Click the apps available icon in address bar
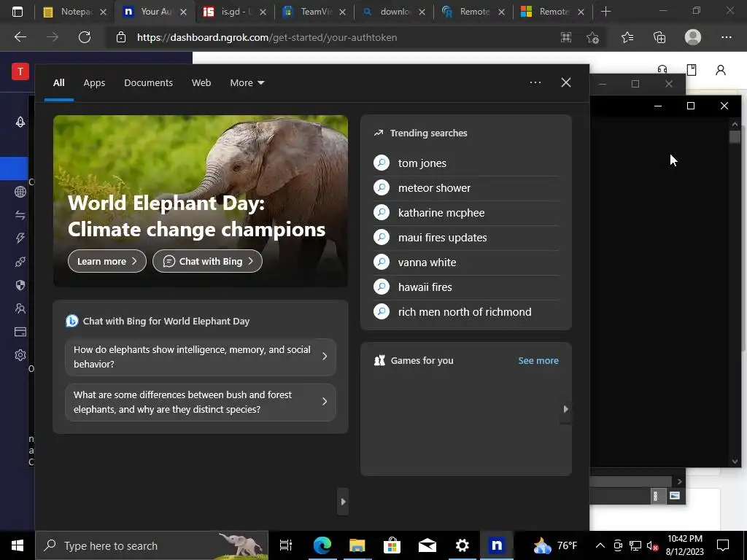Viewport: 747px width, 560px height. coord(565,37)
